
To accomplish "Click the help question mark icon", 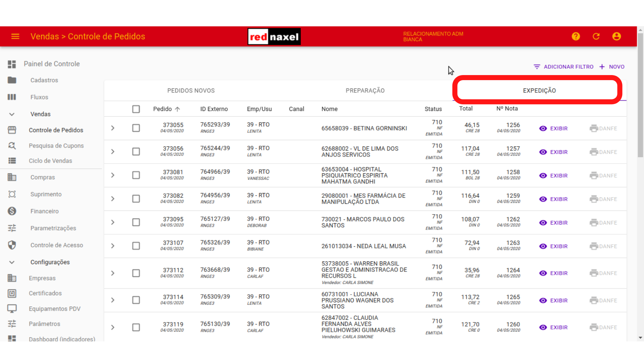I will click(576, 37).
